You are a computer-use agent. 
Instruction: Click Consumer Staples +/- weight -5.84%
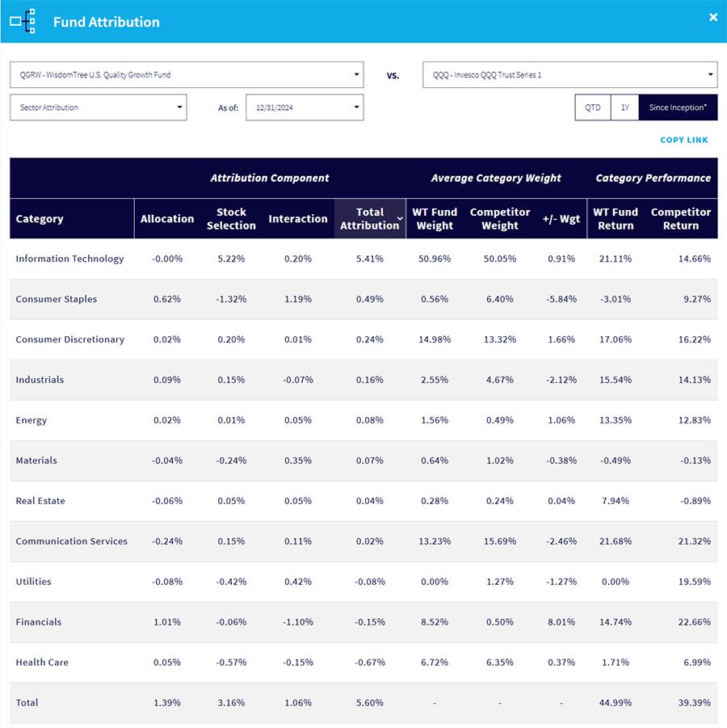pos(561,299)
